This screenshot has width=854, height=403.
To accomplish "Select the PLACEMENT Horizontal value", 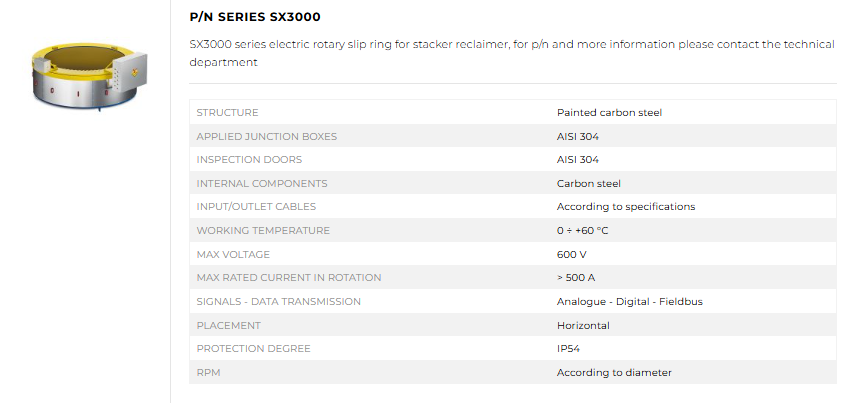I will [583, 326].
